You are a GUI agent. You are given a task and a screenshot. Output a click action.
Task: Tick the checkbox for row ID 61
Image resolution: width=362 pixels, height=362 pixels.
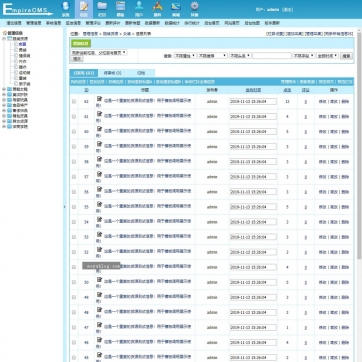74,116
